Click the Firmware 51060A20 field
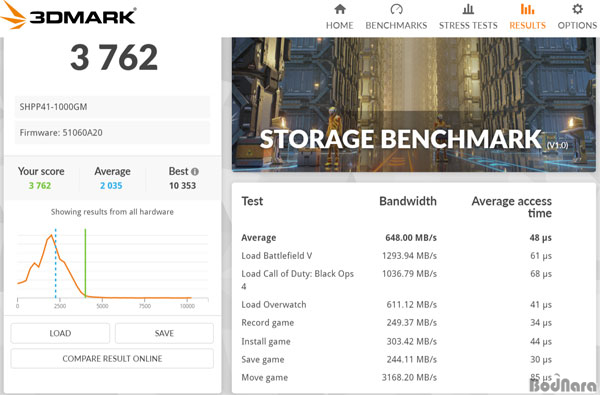 pyautogui.click(x=112, y=132)
